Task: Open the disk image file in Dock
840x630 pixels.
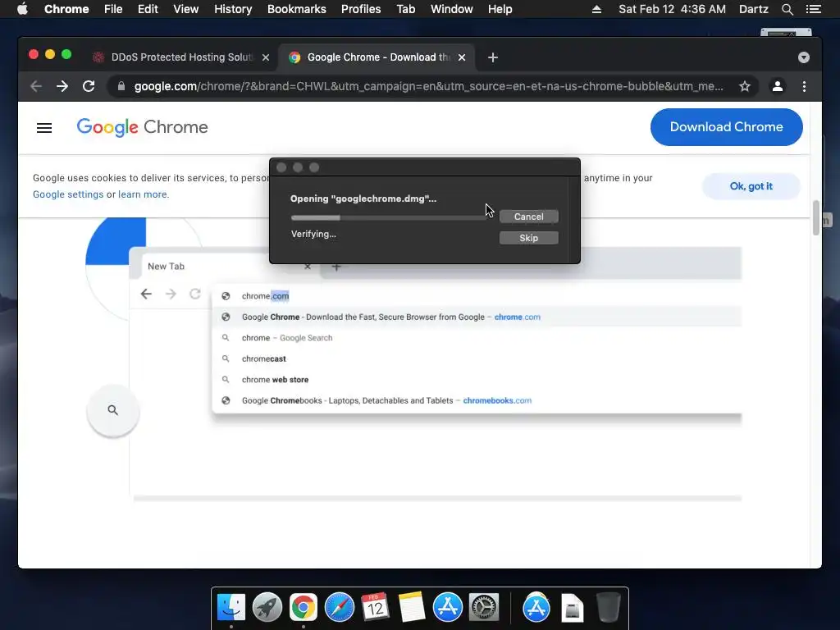Action: pos(572,608)
